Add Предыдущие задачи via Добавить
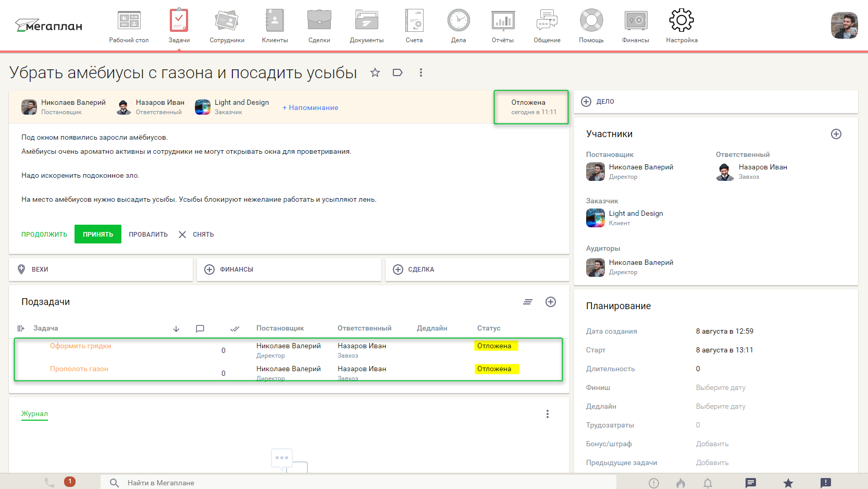 coord(712,462)
